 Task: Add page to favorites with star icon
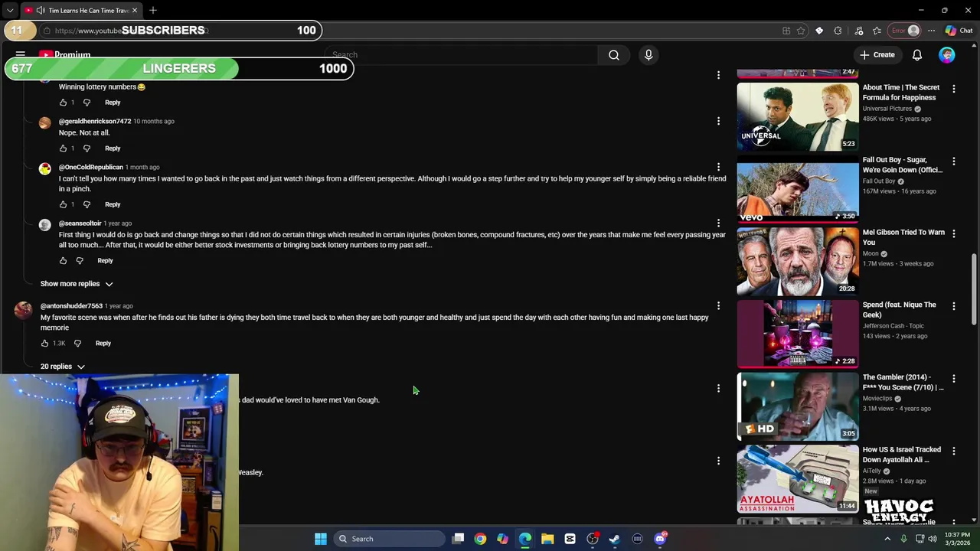(x=801, y=31)
